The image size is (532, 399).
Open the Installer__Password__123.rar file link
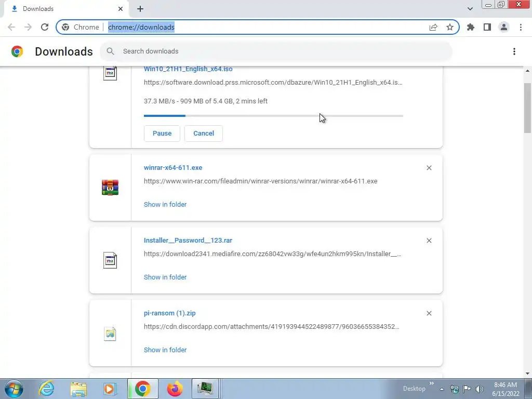(x=188, y=241)
